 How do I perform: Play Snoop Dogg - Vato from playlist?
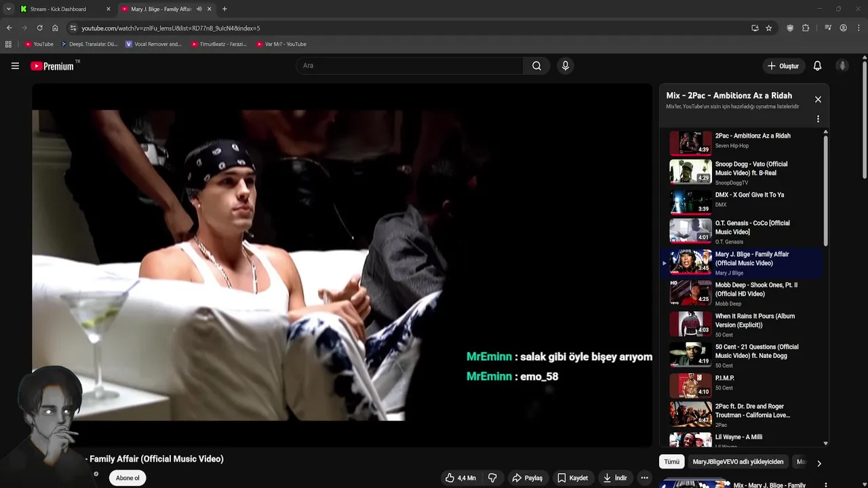[x=741, y=172]
